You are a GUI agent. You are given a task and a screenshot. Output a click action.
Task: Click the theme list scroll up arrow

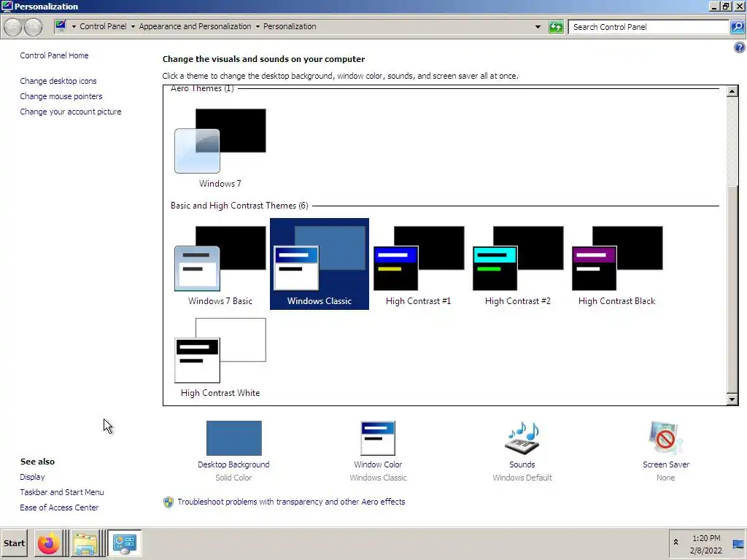(x=732, y=91)
